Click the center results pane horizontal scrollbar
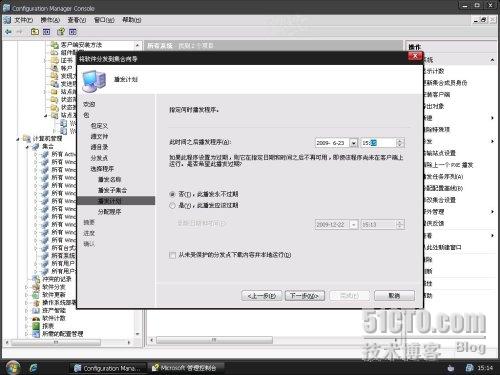Viewport: 500px width, 375px height. tap(214, 340)
